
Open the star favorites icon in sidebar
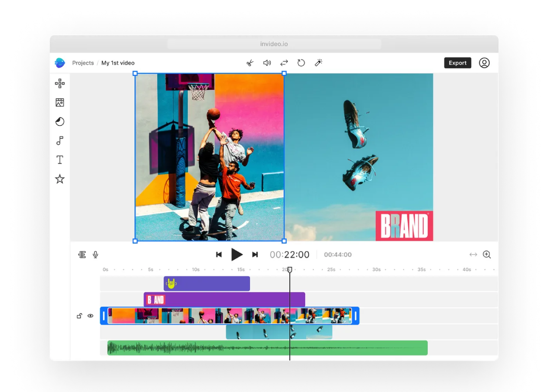click(60, 179)
